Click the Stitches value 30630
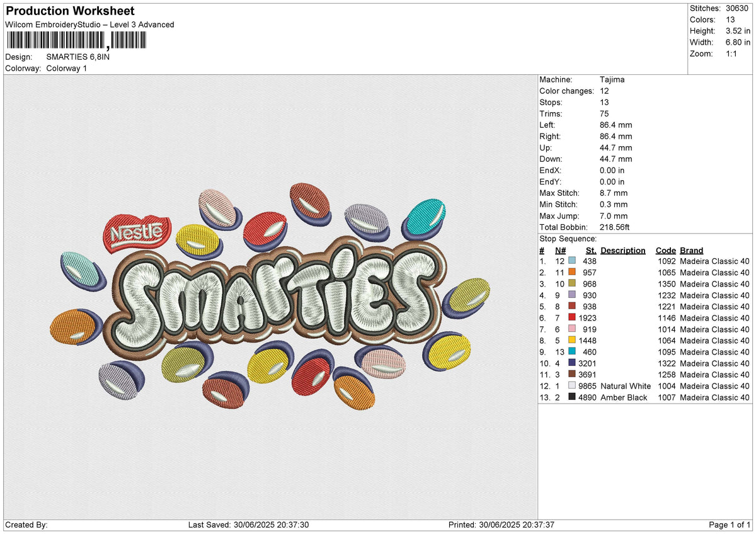The height and width of the screenshot is (534, 756). coord(738,8)
